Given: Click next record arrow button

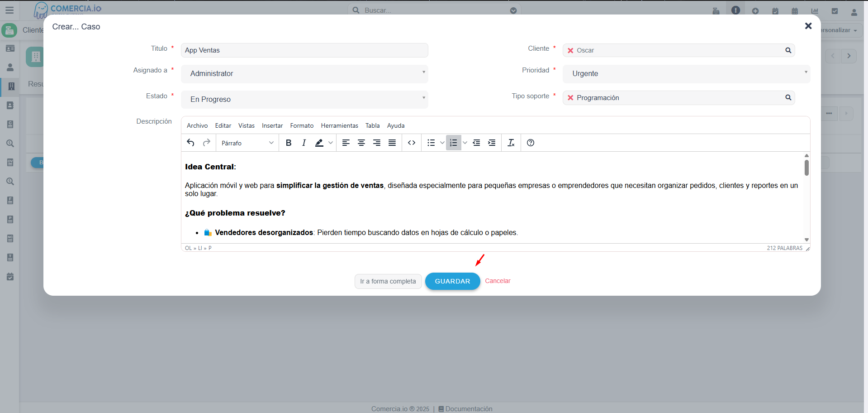Looking at the screenshot, I should point(849,56).
